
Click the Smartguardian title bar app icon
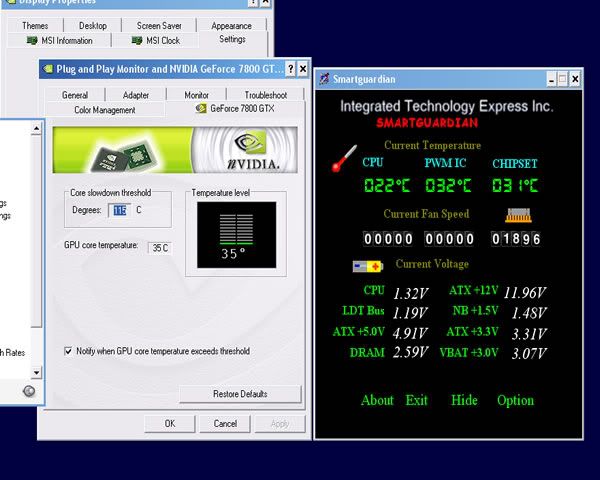pos(324,79)
